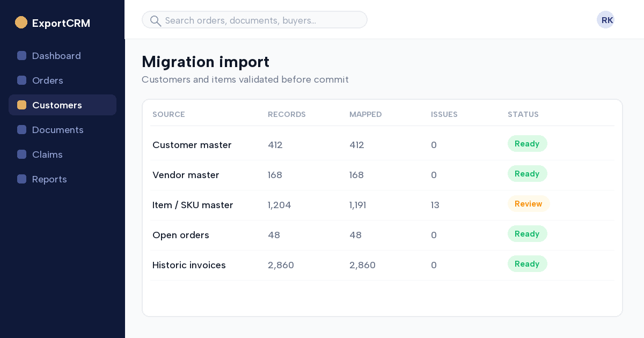The height and width of the screenshot is (338, 644).
Task: Click the Records column header
Action: point(287,114)
